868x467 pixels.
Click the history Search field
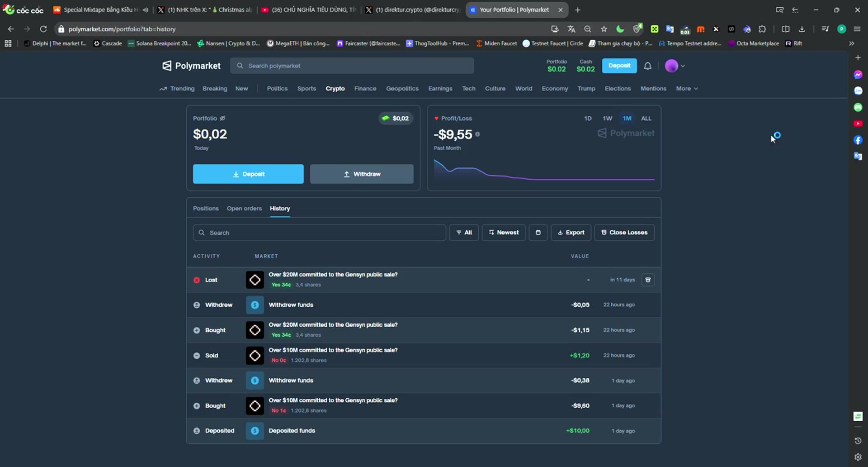pos(319,233)
